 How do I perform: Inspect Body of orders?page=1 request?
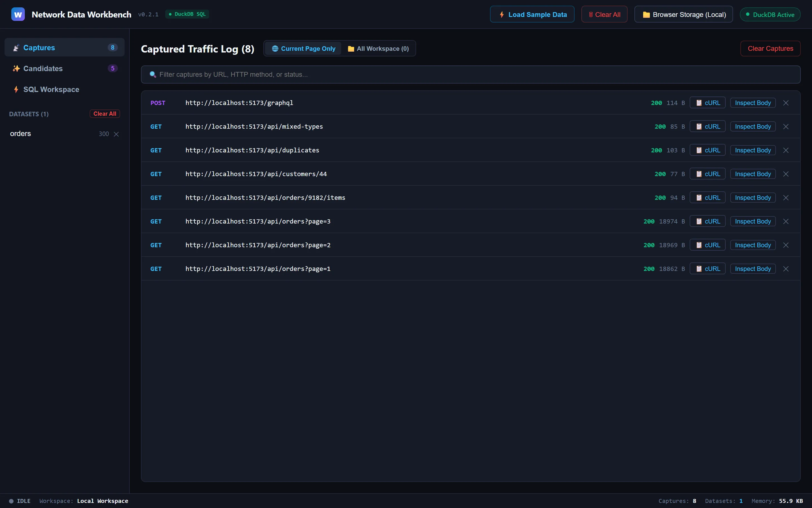753,269
